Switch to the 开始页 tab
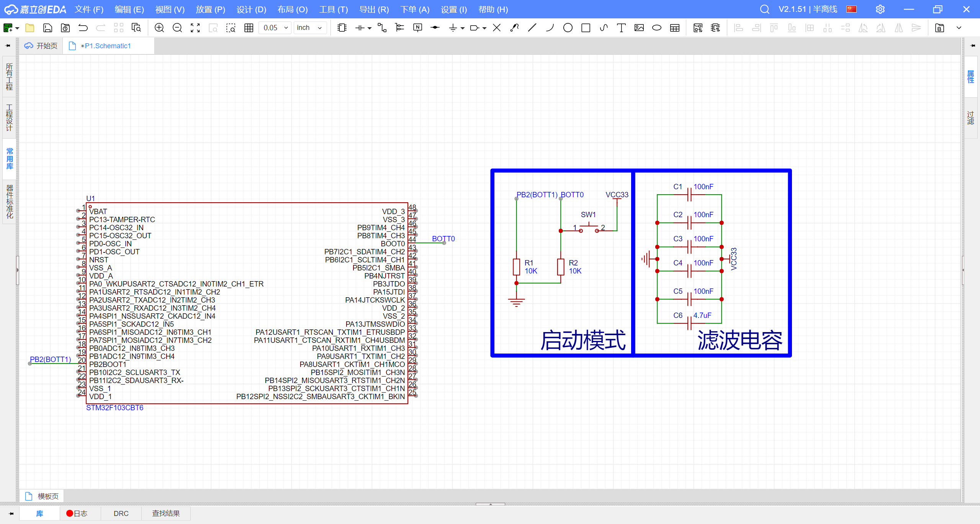 tap(41, 46)
